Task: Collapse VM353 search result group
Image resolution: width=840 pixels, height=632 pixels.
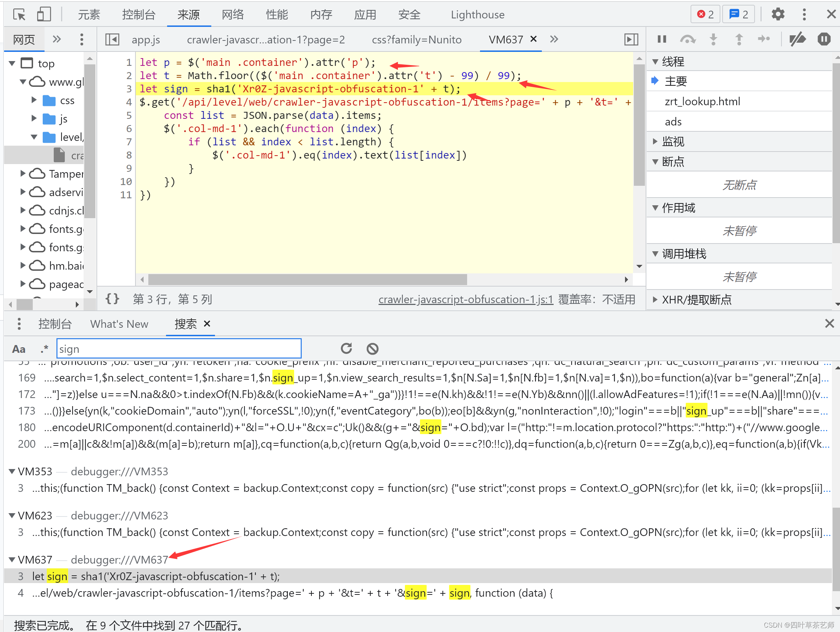Action: [12, 472]
